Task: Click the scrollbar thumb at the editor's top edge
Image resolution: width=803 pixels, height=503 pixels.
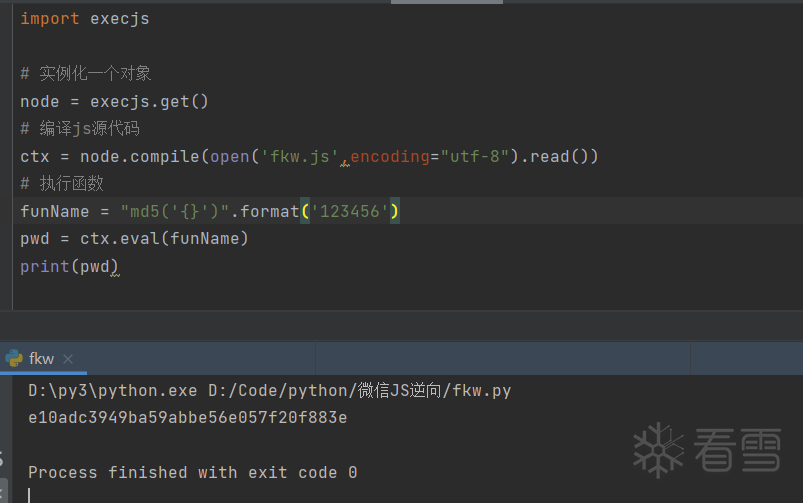Action: pos(446,2)
